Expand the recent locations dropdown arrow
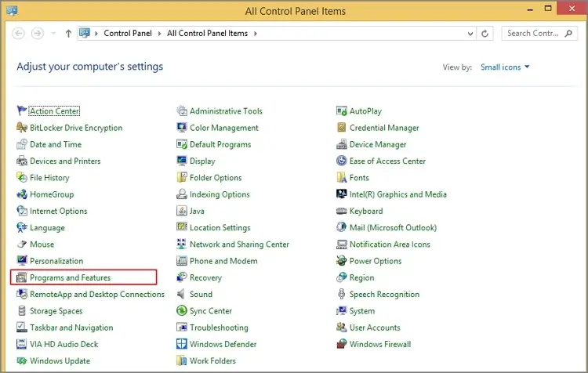The image size is (588, 373). tap(54, 34)
